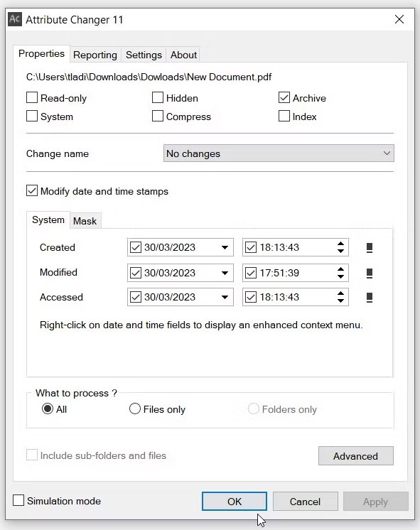This screenshot has width=420, height=530.
Task: Enable Simulation mode checkbox
Action: coord(18,501)
